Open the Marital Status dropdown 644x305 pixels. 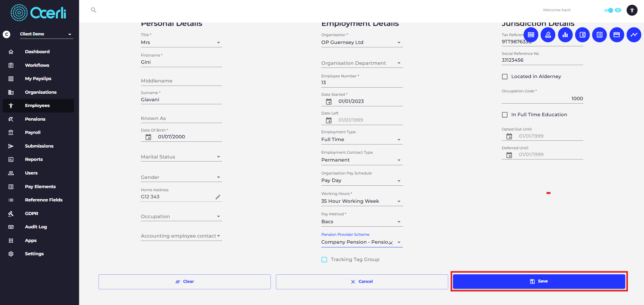[x=181, y=157]
